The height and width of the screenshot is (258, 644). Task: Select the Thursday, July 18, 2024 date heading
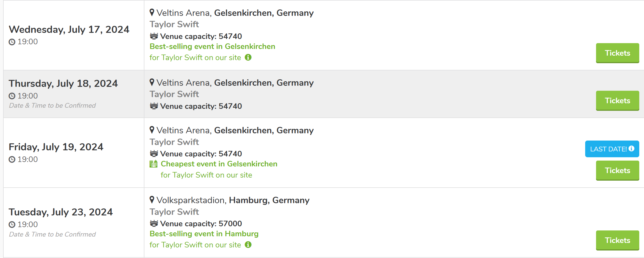coord(63,83)
